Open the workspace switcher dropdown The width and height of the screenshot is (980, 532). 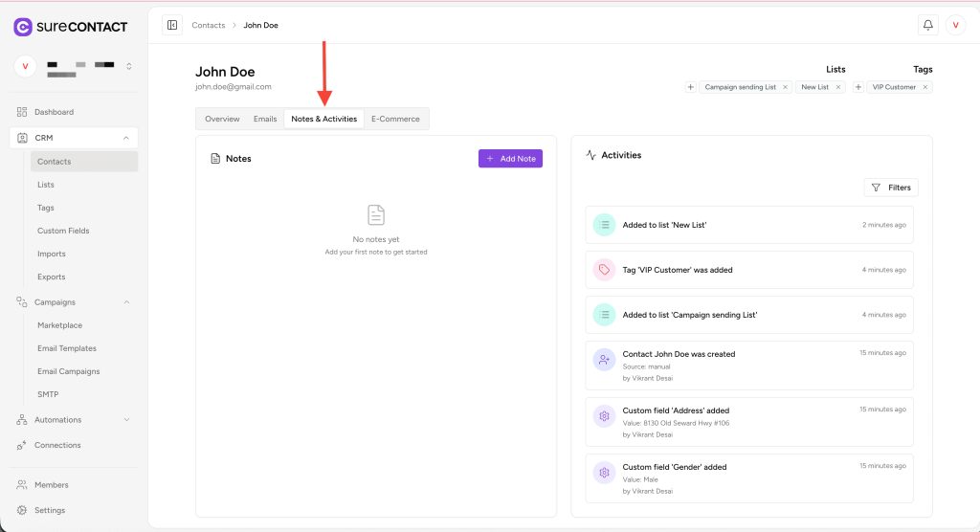[128, 66]
